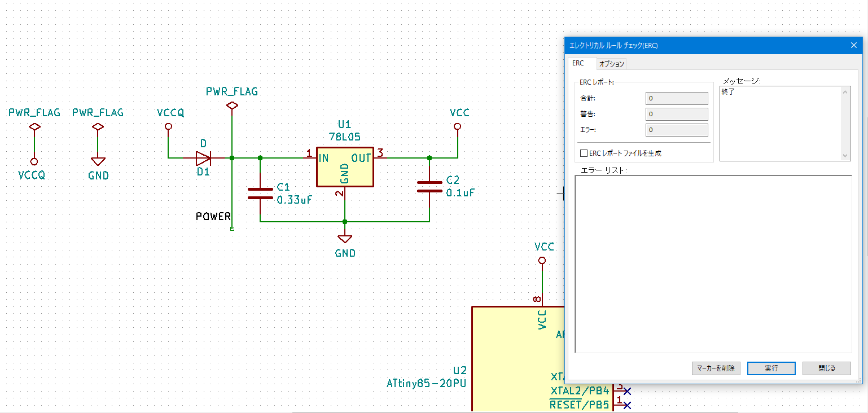Run ERC with the 実行 button
This screenshot has height=413, width=868.
[x=771, y=368]
